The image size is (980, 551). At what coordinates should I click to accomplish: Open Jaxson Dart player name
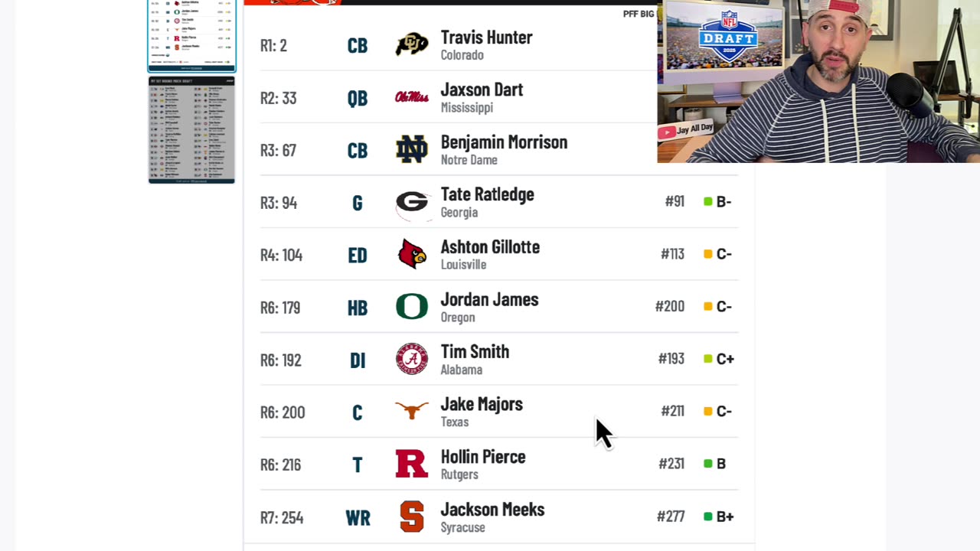[482, 90]
